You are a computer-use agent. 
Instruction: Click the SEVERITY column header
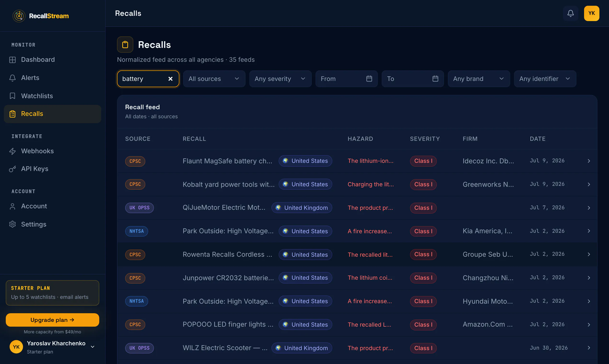pos(425,139)
